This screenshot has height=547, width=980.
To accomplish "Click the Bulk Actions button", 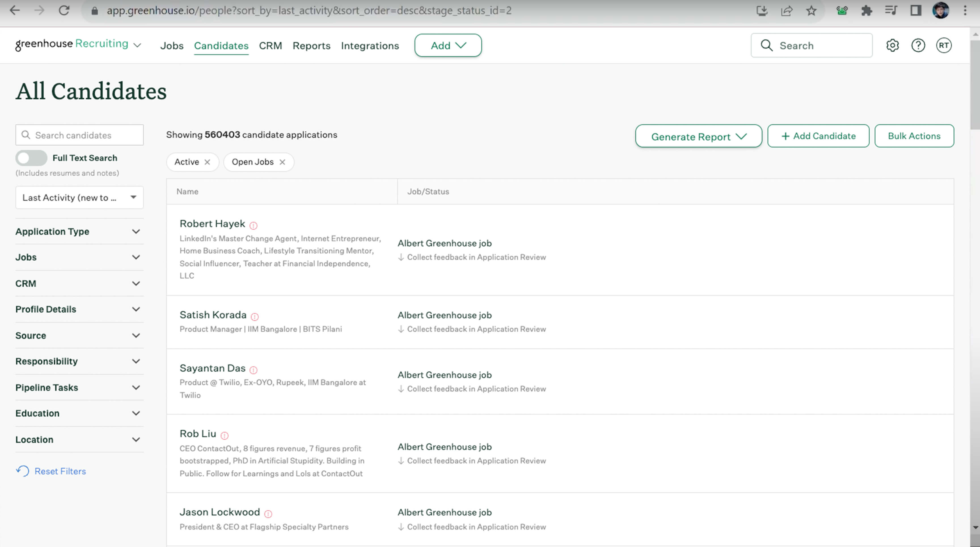I will coord(914,136).
